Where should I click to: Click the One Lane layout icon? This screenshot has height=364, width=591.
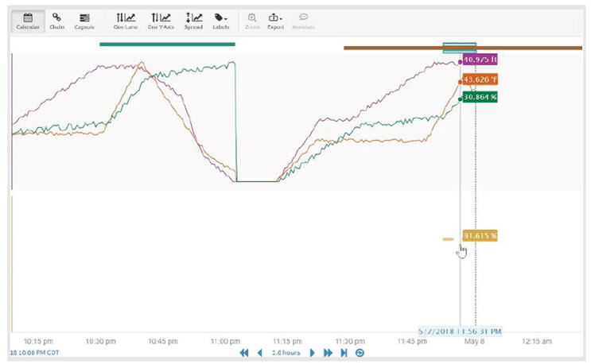[x=125, y=21]
